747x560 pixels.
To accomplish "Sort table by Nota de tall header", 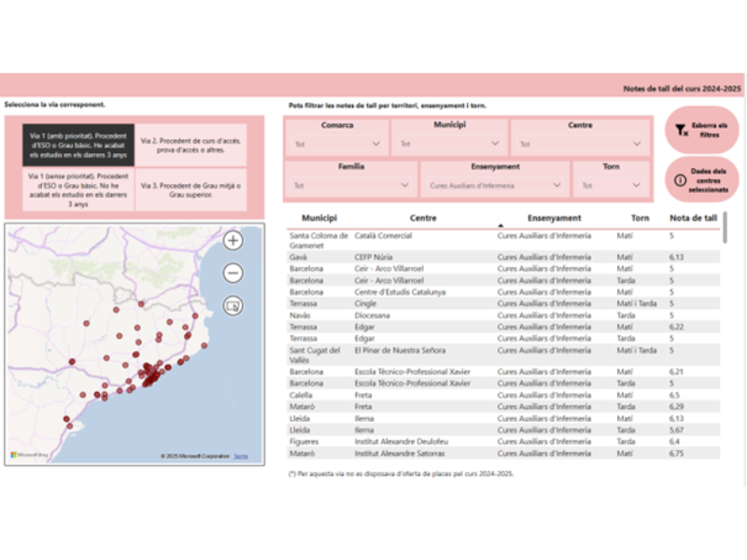I will (x=693, y=218).
